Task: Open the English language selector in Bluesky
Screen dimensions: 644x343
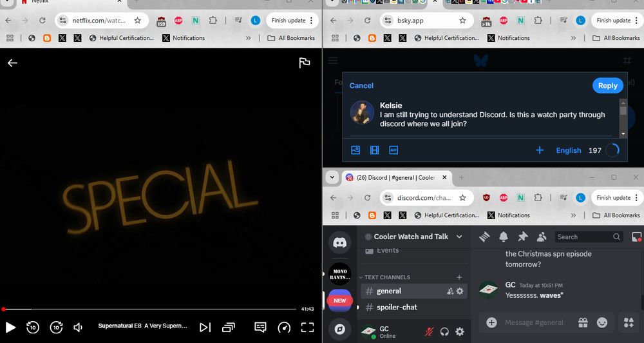Action: pos(569,150)
